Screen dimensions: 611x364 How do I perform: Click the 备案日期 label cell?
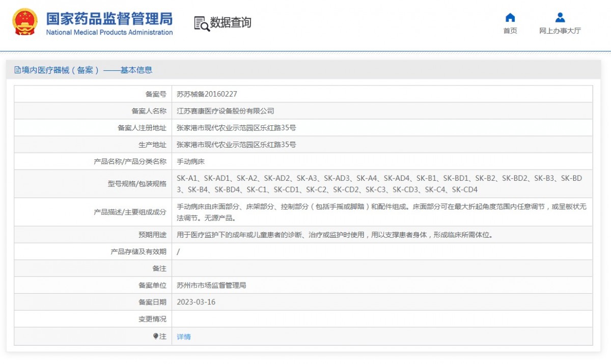(93, 302)
